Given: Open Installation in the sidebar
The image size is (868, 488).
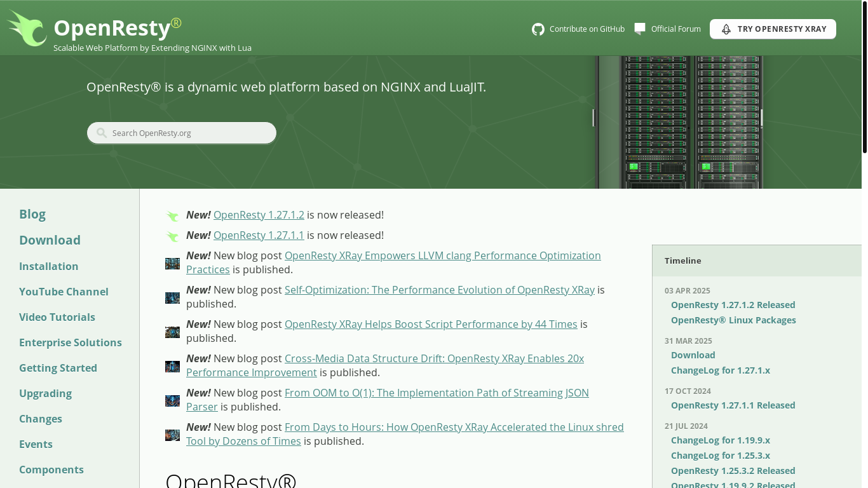Looking at the screenshot, I should click(49, 266).
